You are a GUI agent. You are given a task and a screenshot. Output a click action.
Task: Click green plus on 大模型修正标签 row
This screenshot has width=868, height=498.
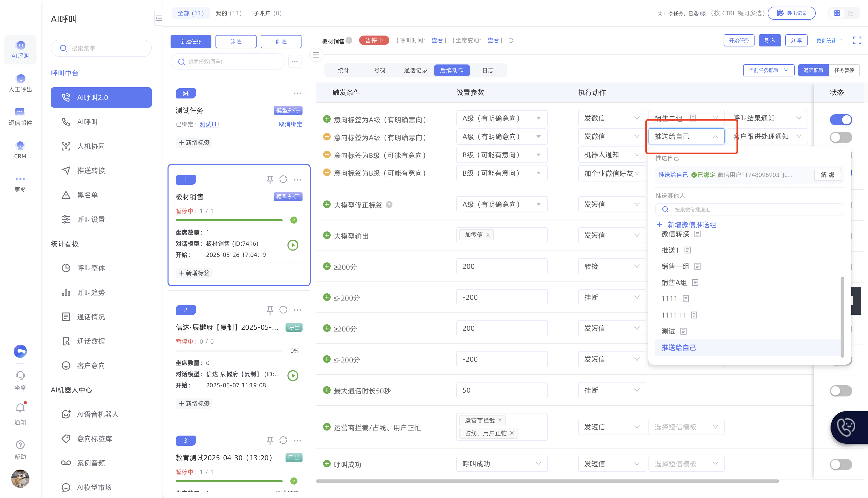[x=327, y=205]
